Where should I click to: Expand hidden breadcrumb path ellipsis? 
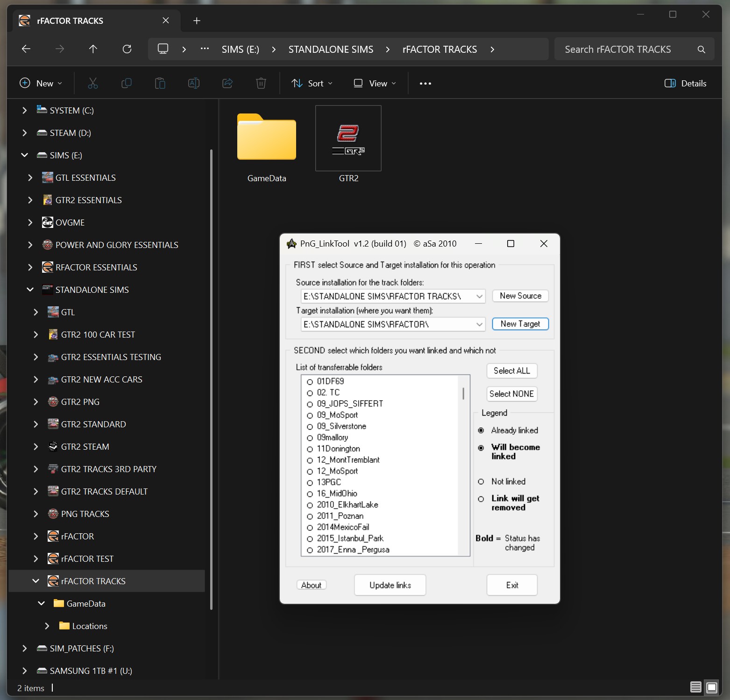205,49
